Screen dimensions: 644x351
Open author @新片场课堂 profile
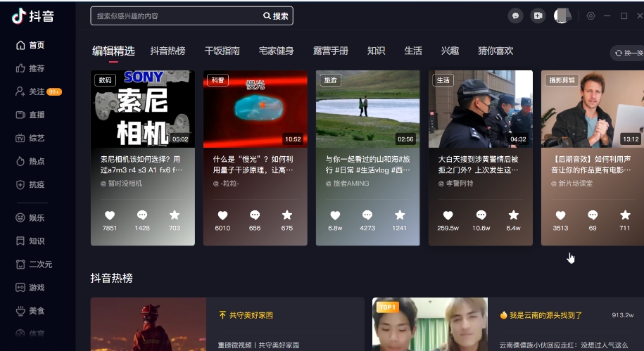pyautogui.click(x=572, y=184)
